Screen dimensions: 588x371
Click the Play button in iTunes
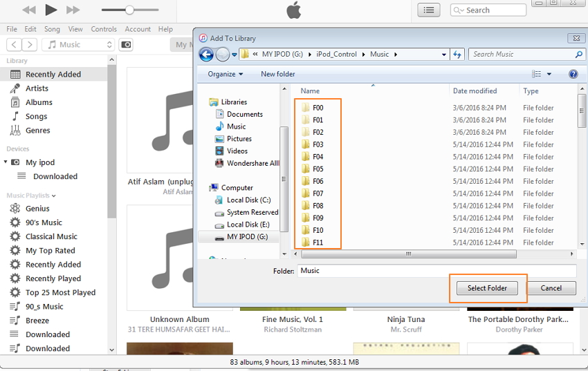point(50,10)
